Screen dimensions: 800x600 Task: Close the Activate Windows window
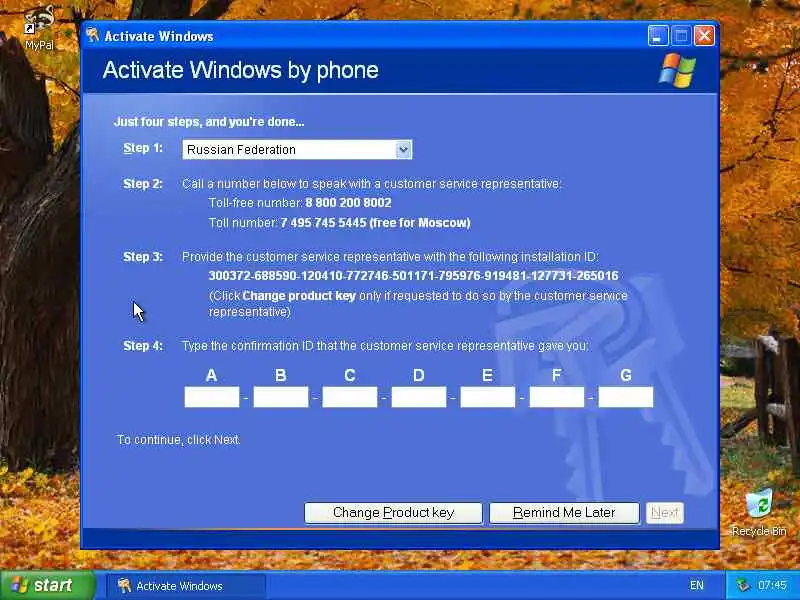click(705, 36)
